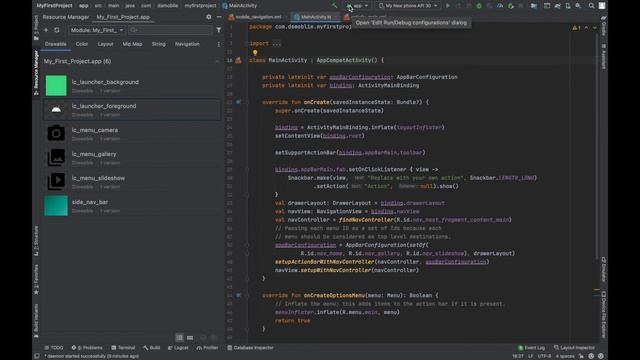Click the camera icon thumbnail

coord(56,133)
